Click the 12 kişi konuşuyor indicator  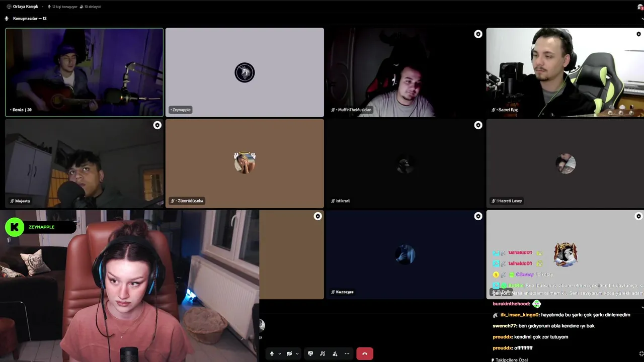pyautogui.click(x=62, y=7)
